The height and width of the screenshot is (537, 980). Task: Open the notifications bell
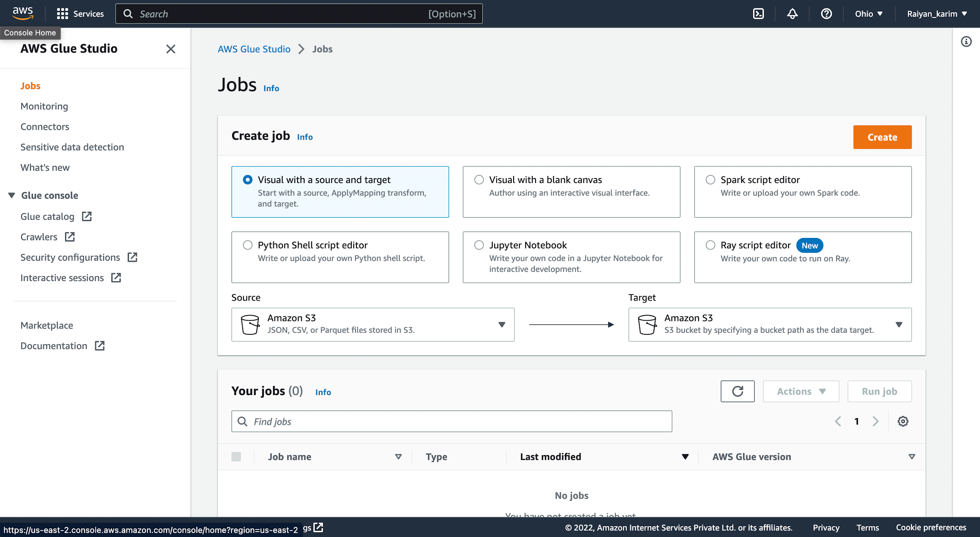pyautogui.click(x=792, y=14)
